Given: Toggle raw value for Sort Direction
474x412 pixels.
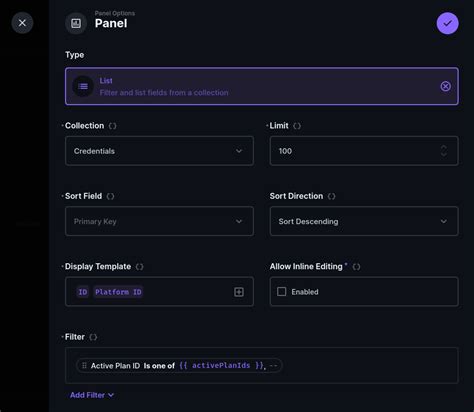Looking at the screenshot, I should 331,196.
